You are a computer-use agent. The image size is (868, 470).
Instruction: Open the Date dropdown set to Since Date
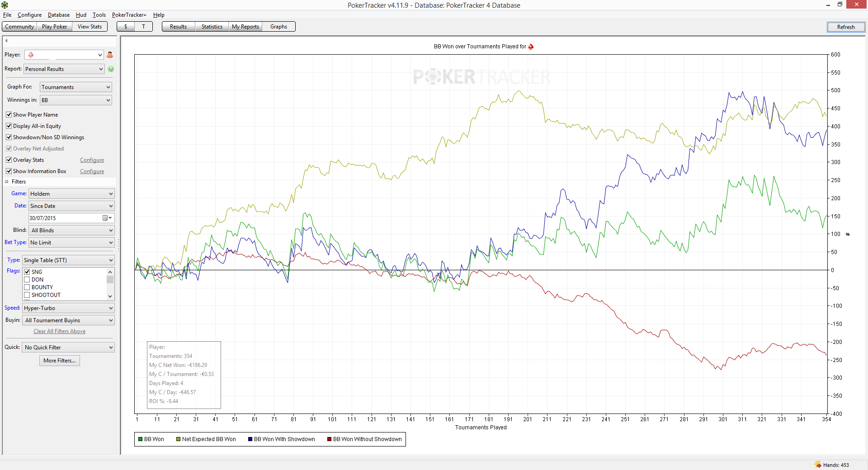(71, 206)
